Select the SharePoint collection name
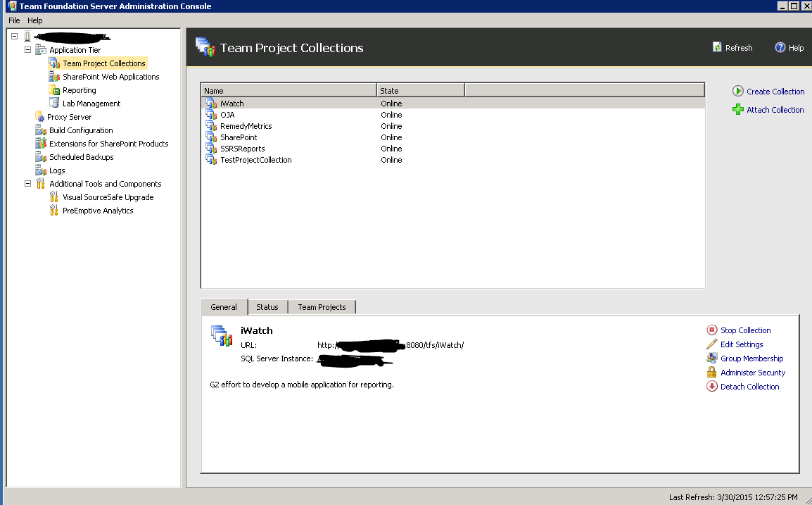Image resolution: width=812 pixels, height=505 pixels. [239, 137]
